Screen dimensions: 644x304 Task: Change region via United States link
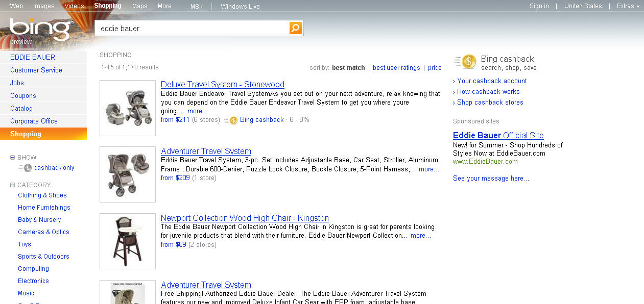coord(583,6)
